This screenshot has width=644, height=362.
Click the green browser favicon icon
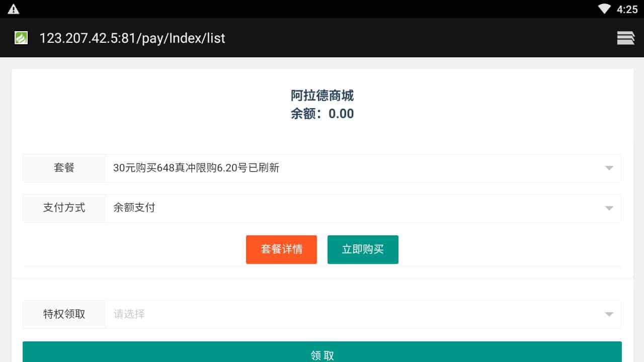(21, 38)
